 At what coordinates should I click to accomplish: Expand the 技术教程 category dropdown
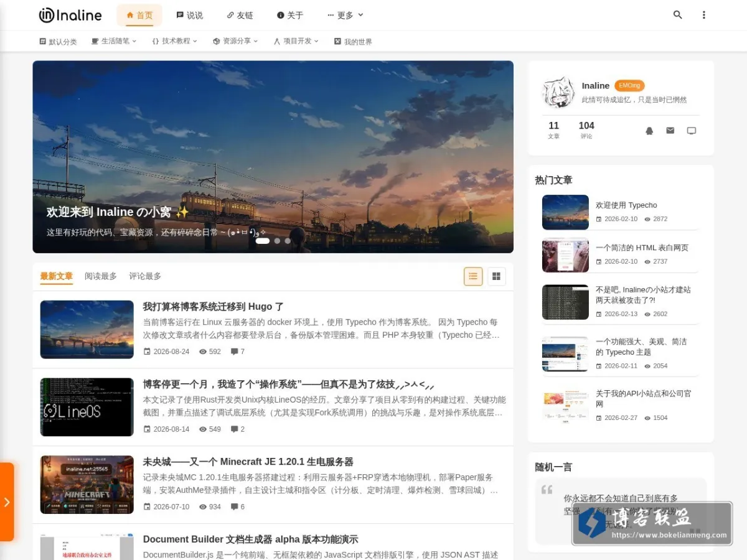(174, 41)
